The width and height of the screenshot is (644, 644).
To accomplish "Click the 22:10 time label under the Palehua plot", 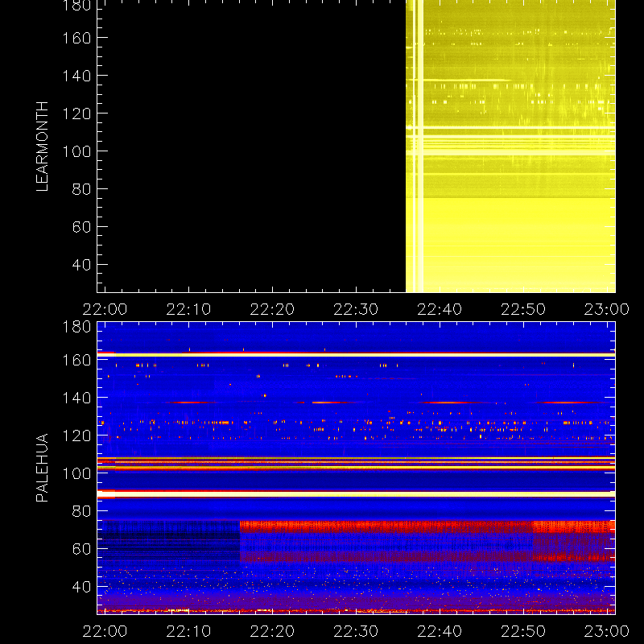I will pyautogui.click(x=188, y=631).
